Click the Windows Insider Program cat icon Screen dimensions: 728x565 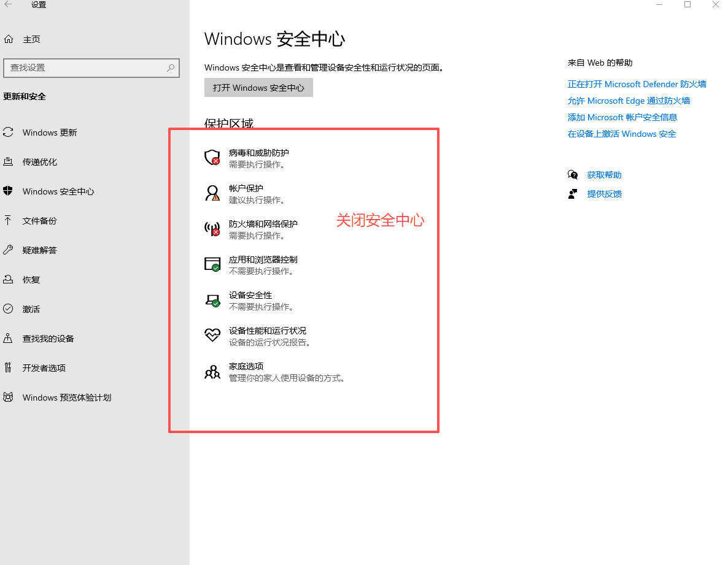pyautogui.click(x=8, y=397)
